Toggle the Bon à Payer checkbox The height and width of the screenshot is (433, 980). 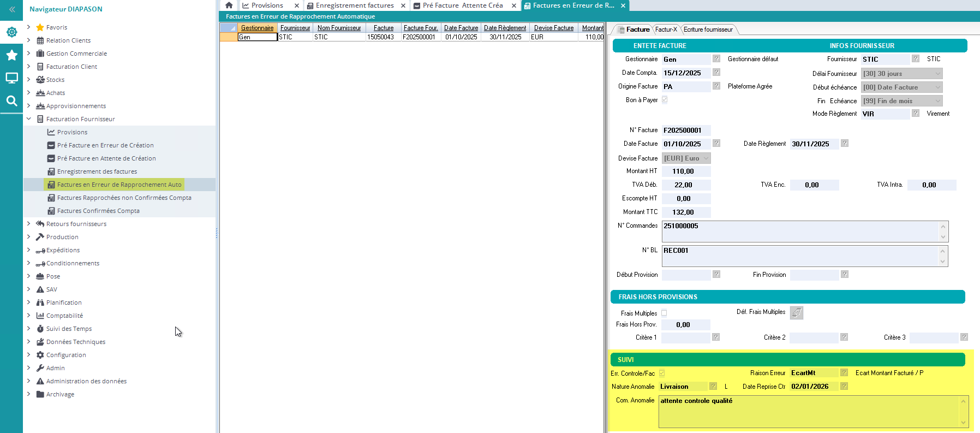[x=665, y=100]
